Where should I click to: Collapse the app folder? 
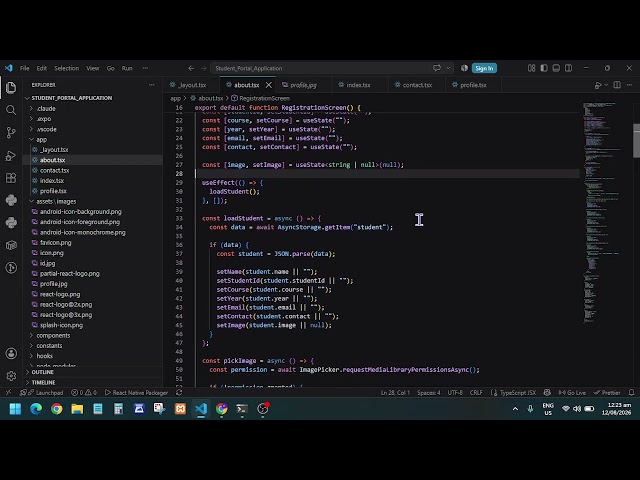[93, 139]
